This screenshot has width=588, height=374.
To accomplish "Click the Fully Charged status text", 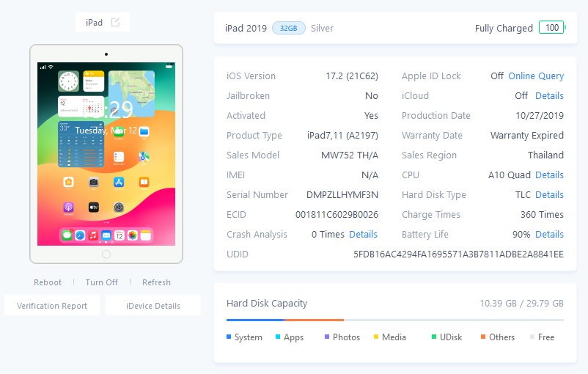I will 504,28.
